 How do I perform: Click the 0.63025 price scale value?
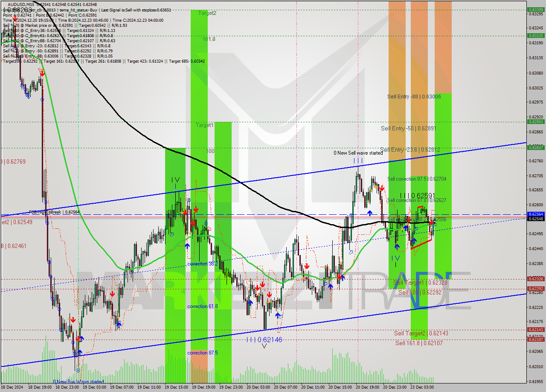tap(535, 88)
